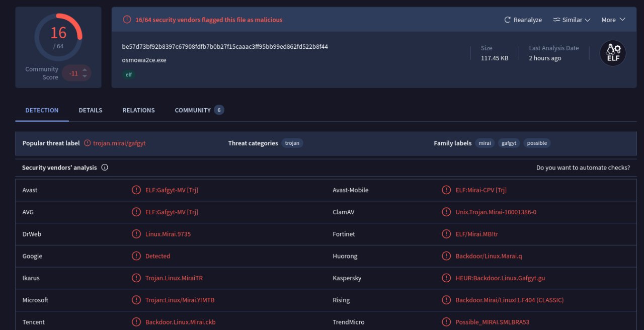Open the ELF file type icon
The height and width of the screenshot is (330, 644).
613,53
